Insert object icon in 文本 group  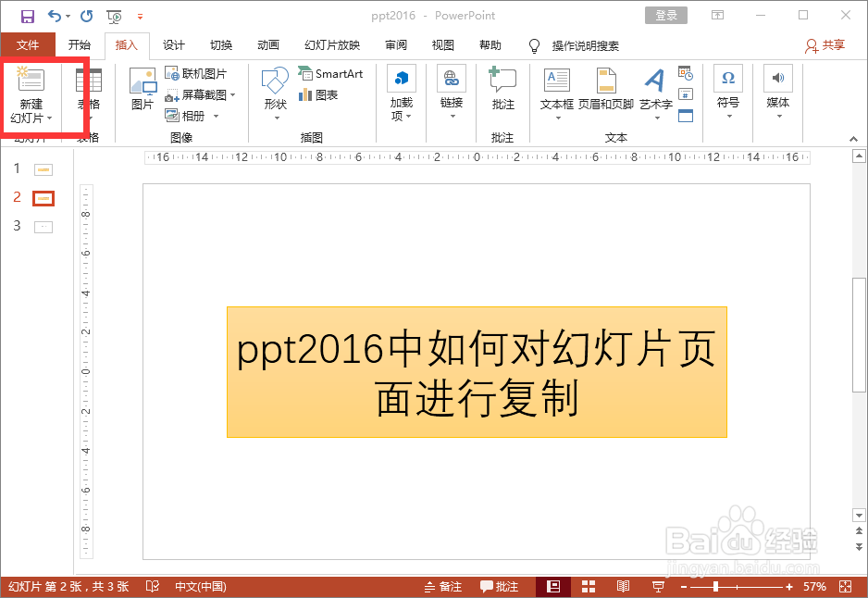(686, 116)
